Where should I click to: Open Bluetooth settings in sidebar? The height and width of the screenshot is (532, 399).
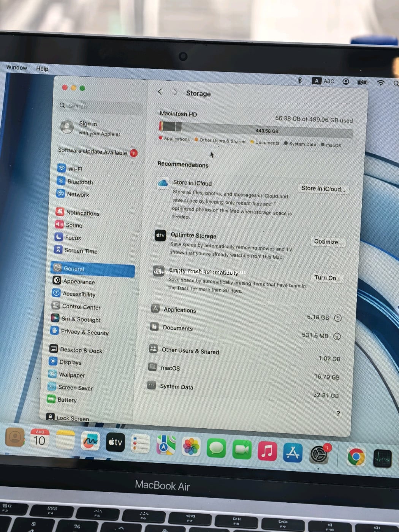[75, 181]
